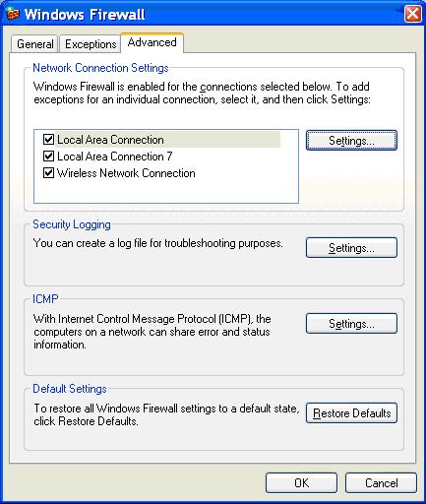Screen dimensions: 426x504
Task: Click the Network Connection Settings group label
Action: [x=100, y=68]
